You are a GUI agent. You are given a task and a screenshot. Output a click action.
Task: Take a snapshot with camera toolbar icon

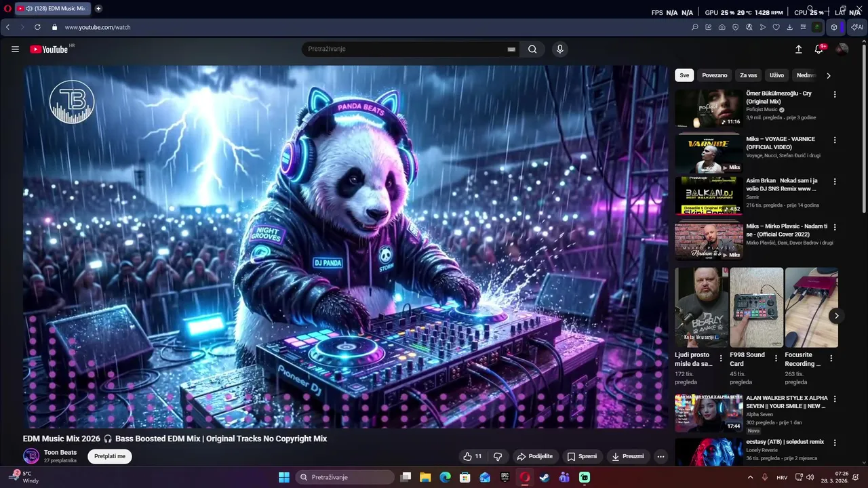(722, 27)
